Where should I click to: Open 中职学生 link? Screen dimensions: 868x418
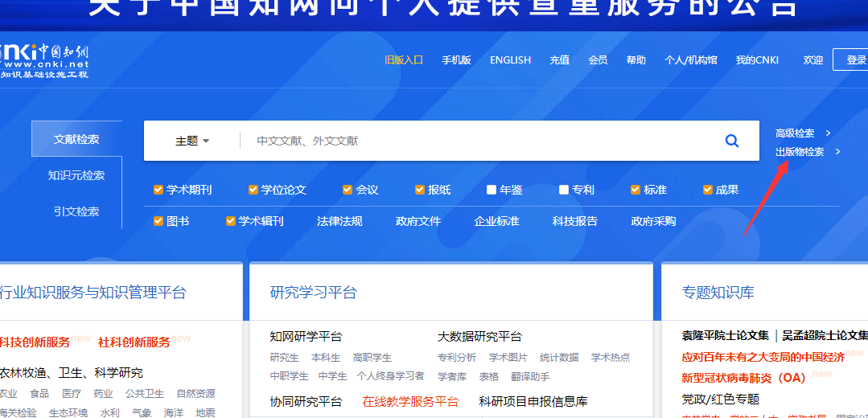[290, 376]
